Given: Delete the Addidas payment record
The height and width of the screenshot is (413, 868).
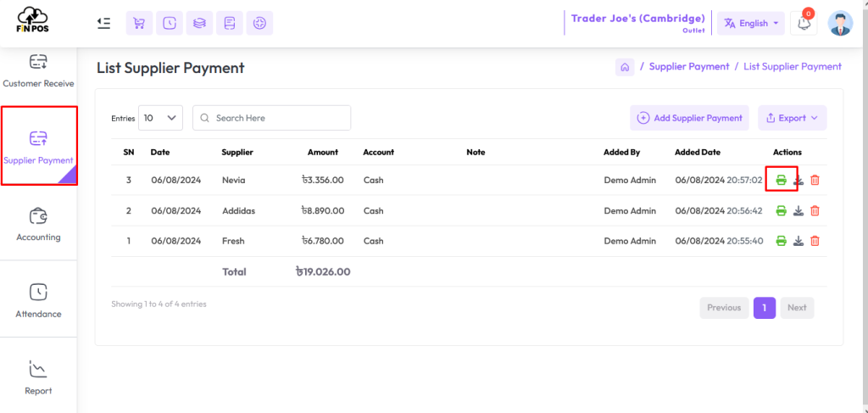Looking at the screenshot, I should pyautogui.click(x=815, y=210).
